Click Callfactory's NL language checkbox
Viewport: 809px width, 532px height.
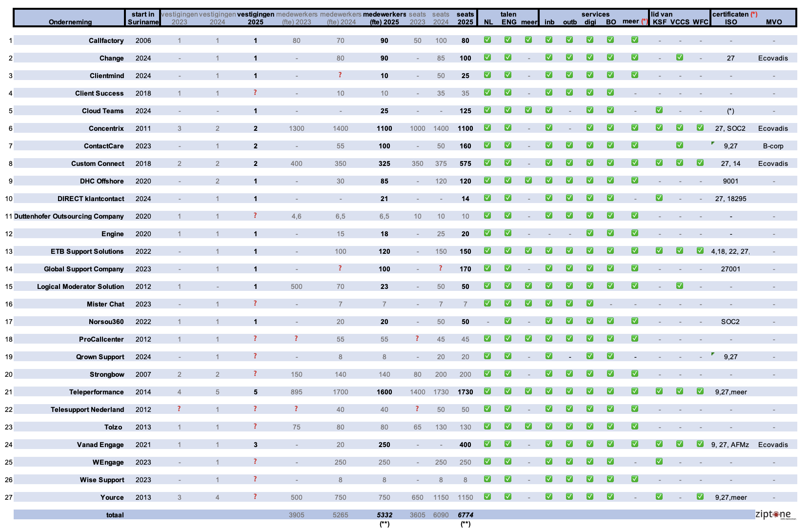[487, 40]
